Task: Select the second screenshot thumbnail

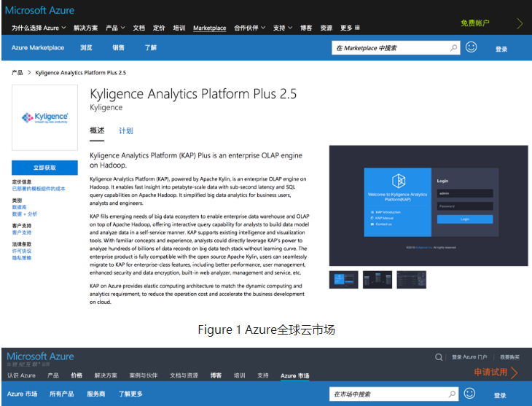Action: pos(378,280)
